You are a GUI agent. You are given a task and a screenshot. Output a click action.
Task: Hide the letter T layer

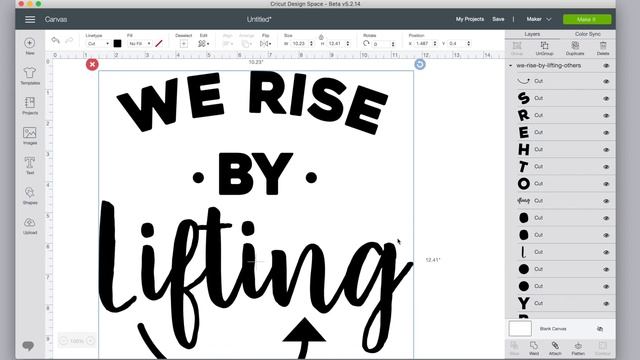606,167
